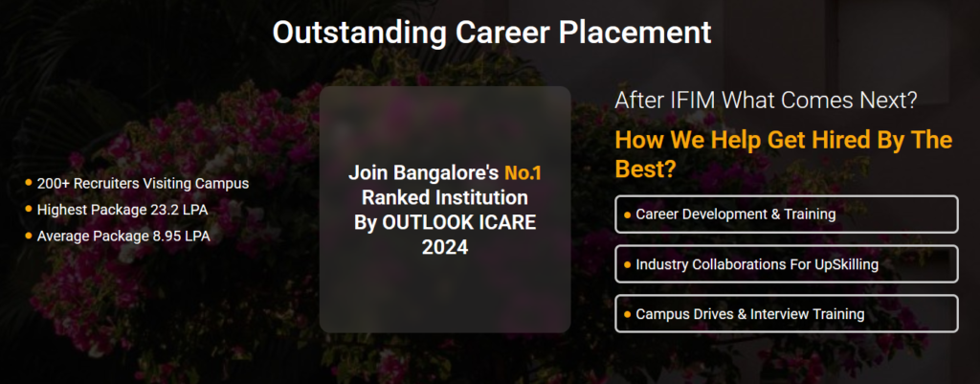This screenshot has width=980, height=384.
Task: Click the Career Development & Training box
Action: (787, 214)
